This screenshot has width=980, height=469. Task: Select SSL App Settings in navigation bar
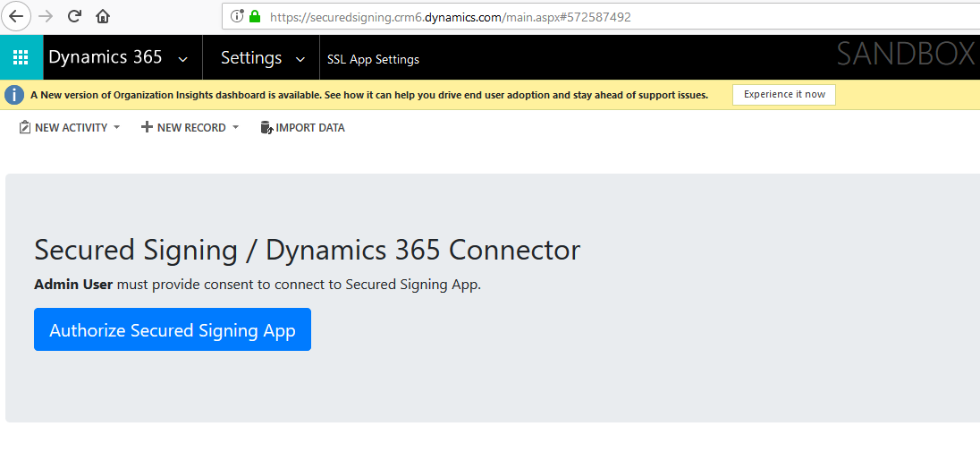tap(373, 59)
